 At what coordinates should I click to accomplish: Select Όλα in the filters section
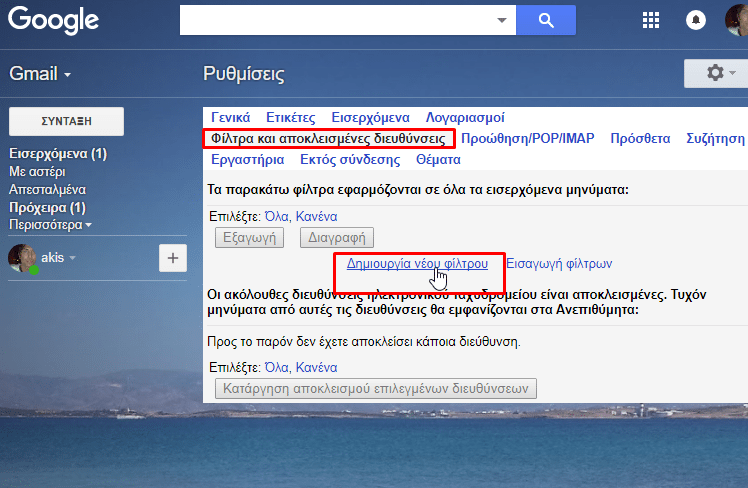coord(276,217)
